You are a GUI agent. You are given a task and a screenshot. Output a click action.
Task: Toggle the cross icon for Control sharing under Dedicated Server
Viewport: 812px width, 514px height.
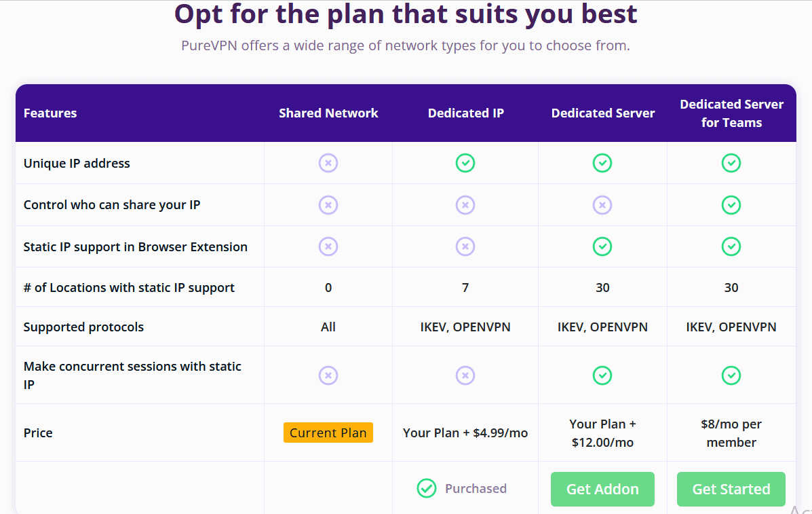(602, 204)
